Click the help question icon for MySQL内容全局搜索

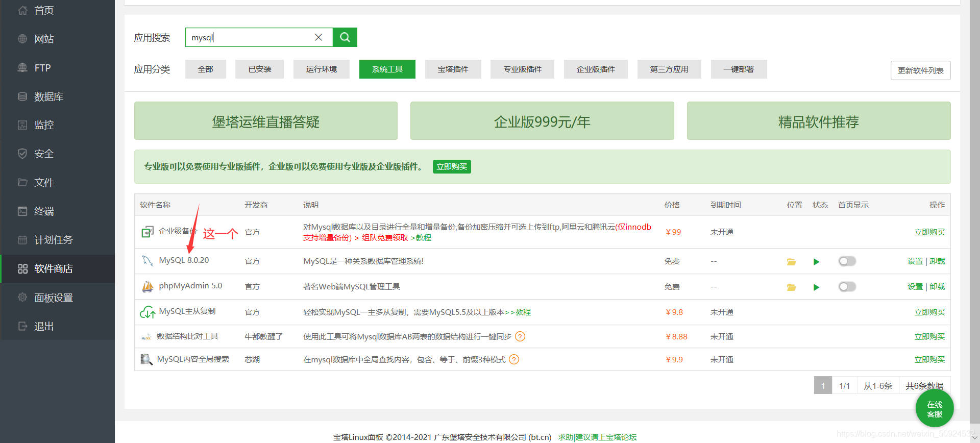click(514, 360)
